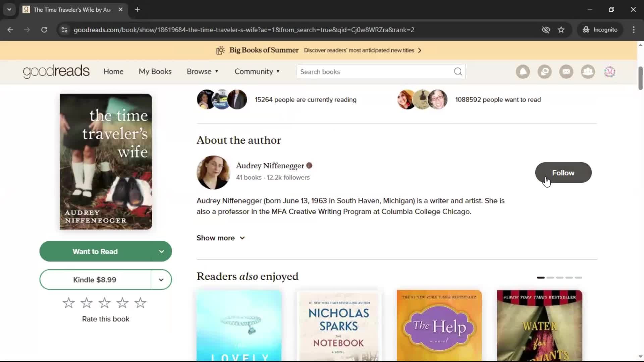The height and width of the screenshot is (362, 644).
Task: Open Audrey Niffenegger author name link
Action: (x=270, y=166)
